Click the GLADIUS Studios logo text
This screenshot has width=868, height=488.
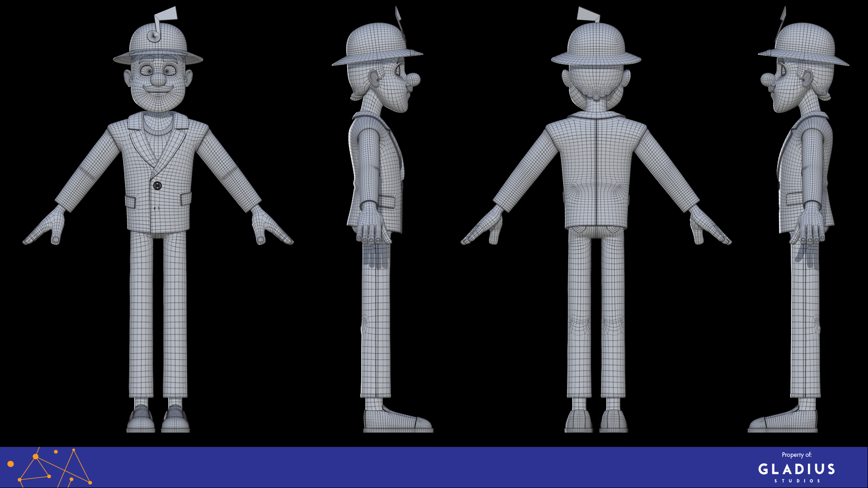click(796, 469)
